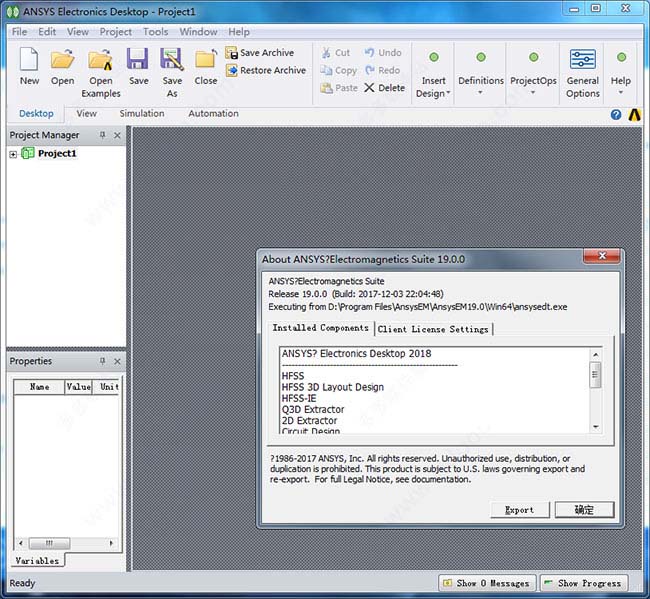Click the Undo command

coord(383,53)
